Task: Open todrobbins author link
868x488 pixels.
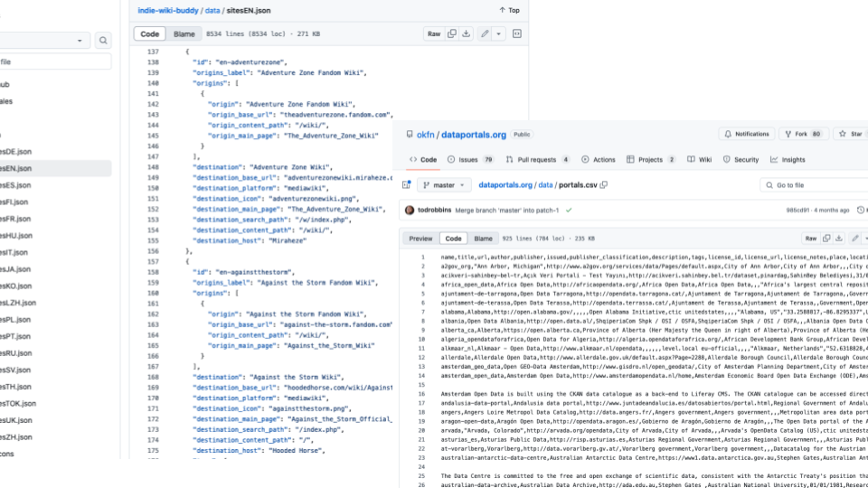Action: (x=434, y=211)
